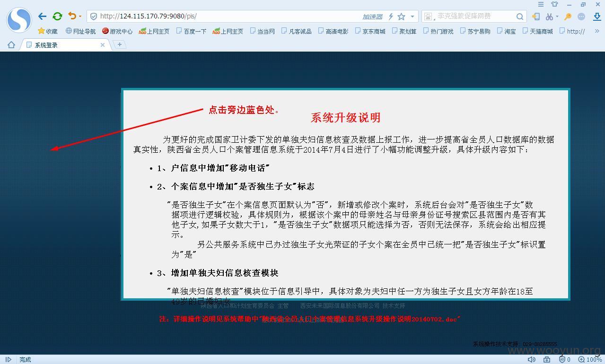This screenshot has height=364, width=605.
Task: Click the search box input field
Action: pos(474,16)
